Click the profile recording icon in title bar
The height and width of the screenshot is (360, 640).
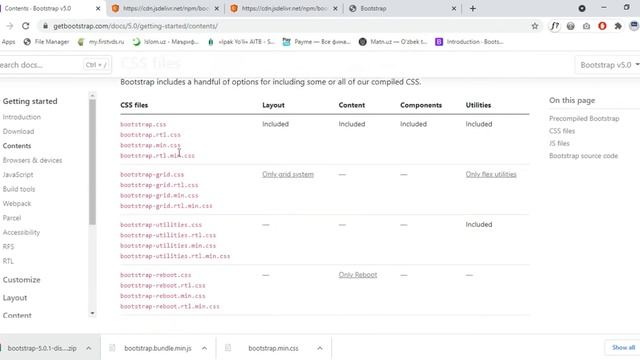[x=582, y=8]
